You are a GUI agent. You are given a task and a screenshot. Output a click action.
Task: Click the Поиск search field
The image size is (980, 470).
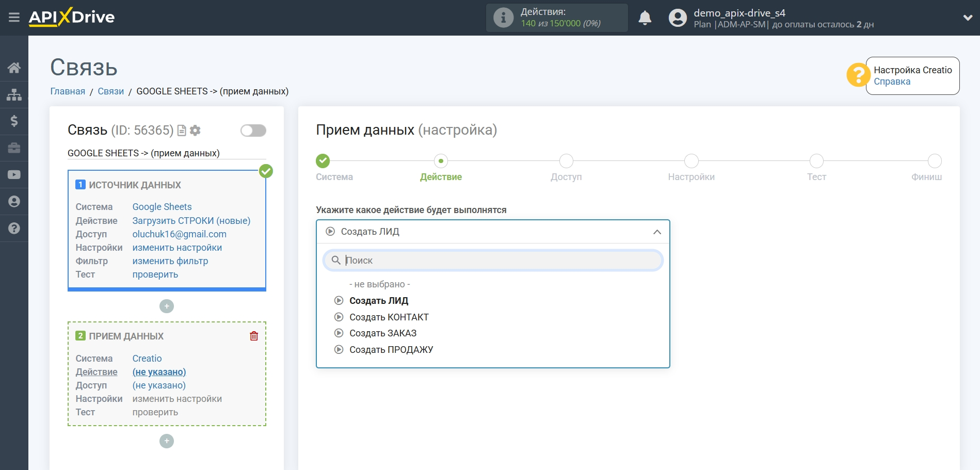(x=493, y=261)
